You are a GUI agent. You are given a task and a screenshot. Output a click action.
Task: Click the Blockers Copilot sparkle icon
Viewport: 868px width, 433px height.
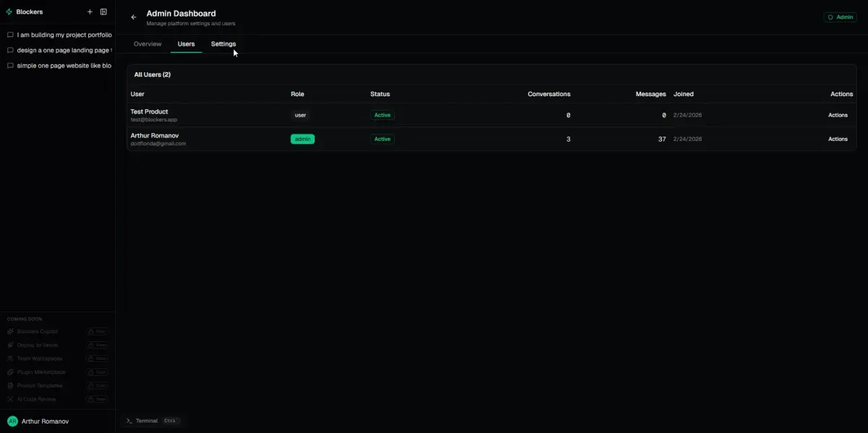click(10, 332)
